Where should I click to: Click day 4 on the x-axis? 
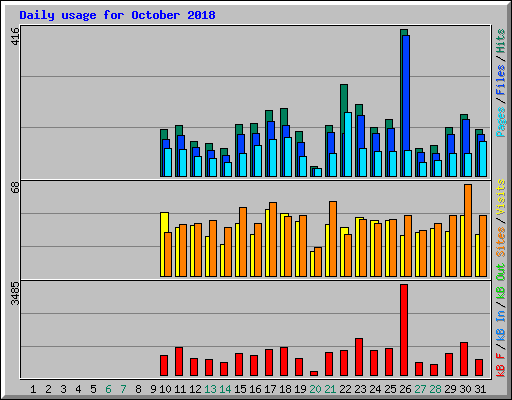78,389
